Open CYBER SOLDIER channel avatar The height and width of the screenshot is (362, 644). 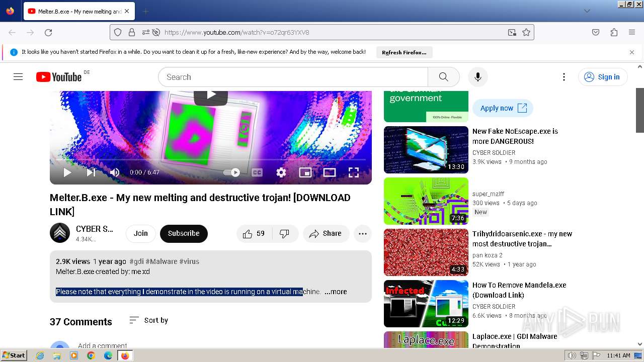[x=60, y=233]
